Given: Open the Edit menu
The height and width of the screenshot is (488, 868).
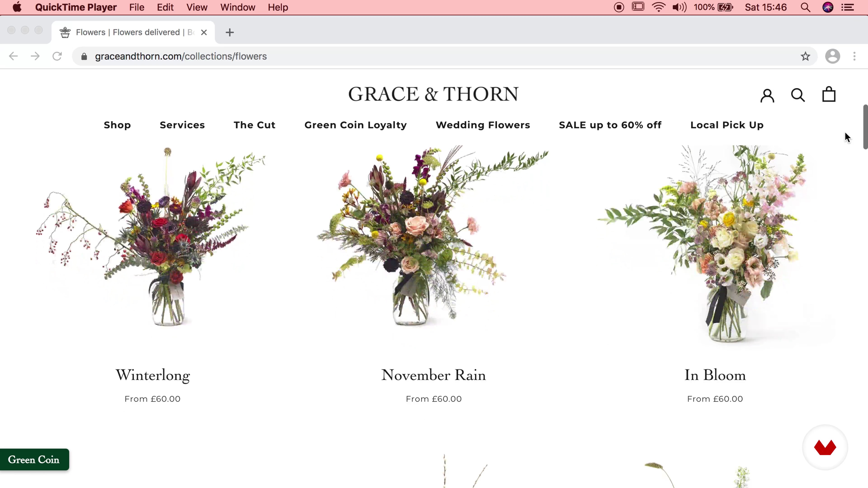Looking at the screenshot, I should click(165, 7).
